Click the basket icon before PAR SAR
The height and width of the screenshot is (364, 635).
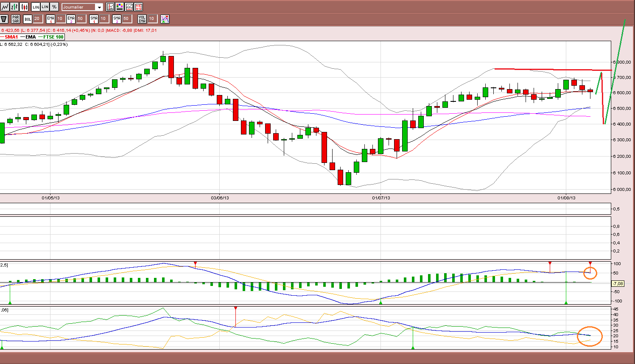coord(4,19)
